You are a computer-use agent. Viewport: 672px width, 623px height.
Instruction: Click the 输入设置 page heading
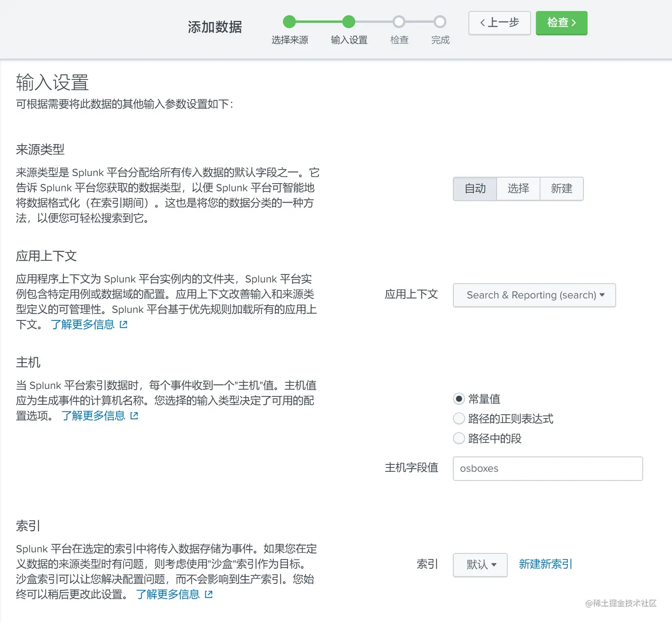(x=52, y=83)
